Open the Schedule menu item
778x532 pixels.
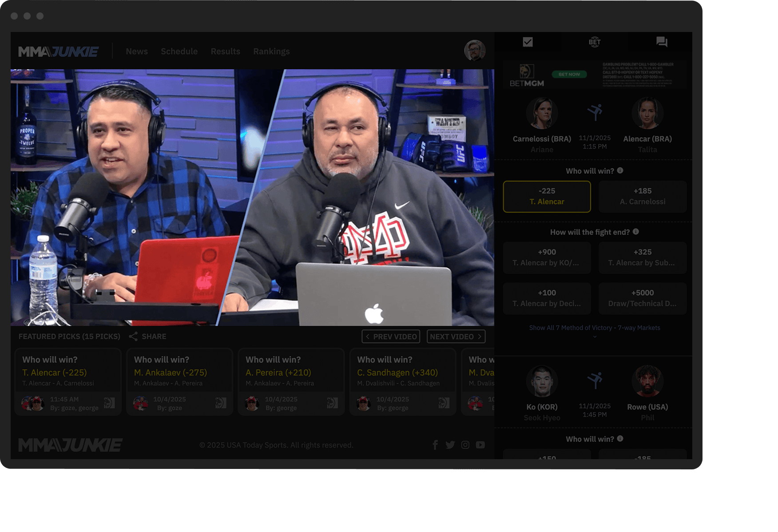[x=179, y=52]
